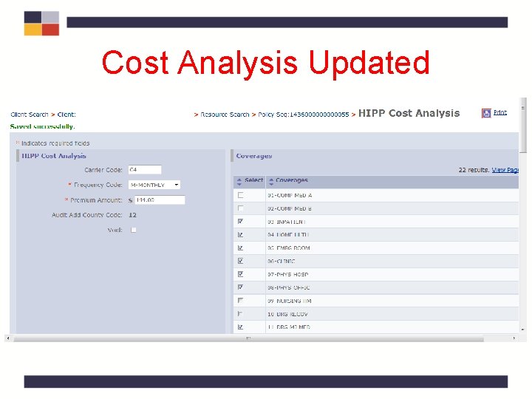
Task: Click the Premium Amount input field
Action: (160, 200)
